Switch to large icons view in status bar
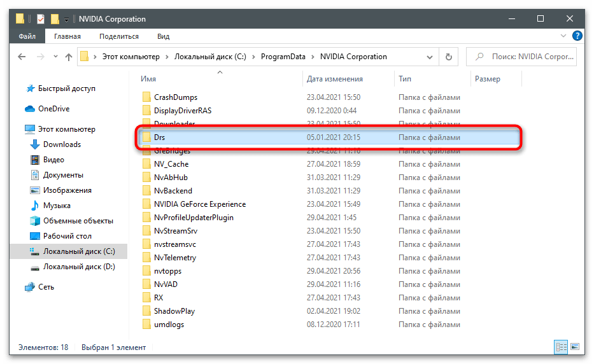Image resolution: width=594 pixels, height=364 pixels. pyautogui.click(x=574, y=347)
